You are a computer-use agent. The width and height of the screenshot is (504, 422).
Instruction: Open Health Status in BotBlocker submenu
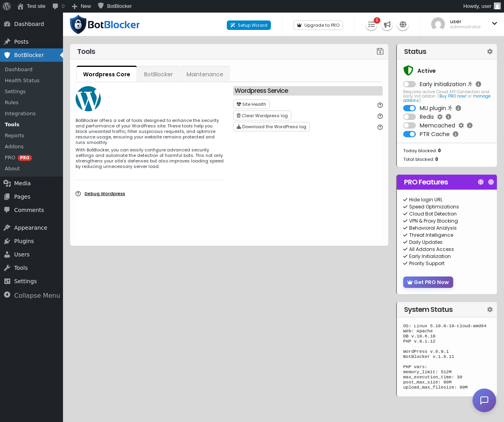click(x=22, y=80)
